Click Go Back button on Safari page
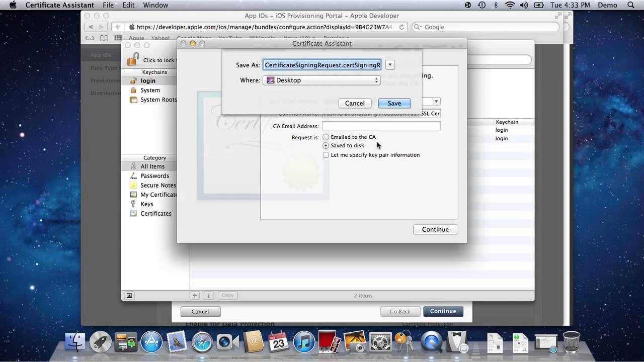Image resolution: width=644 pixels, height=362 pixels. pos(400,311)
